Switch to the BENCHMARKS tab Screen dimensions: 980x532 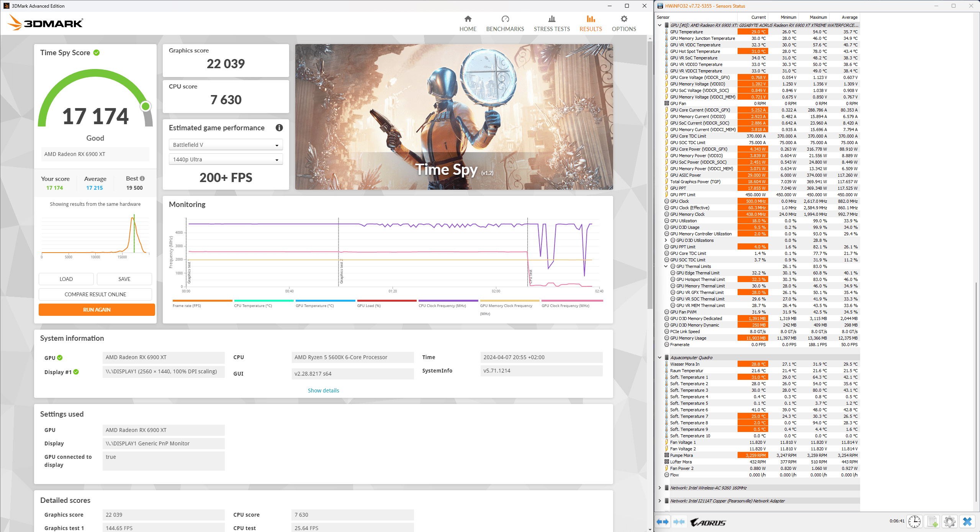coord(505,24)
